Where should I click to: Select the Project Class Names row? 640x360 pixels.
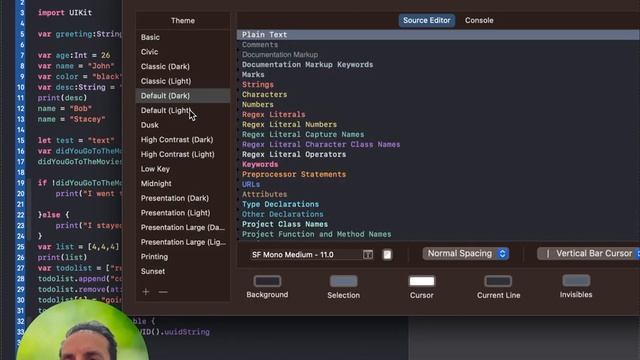point(438,224)
